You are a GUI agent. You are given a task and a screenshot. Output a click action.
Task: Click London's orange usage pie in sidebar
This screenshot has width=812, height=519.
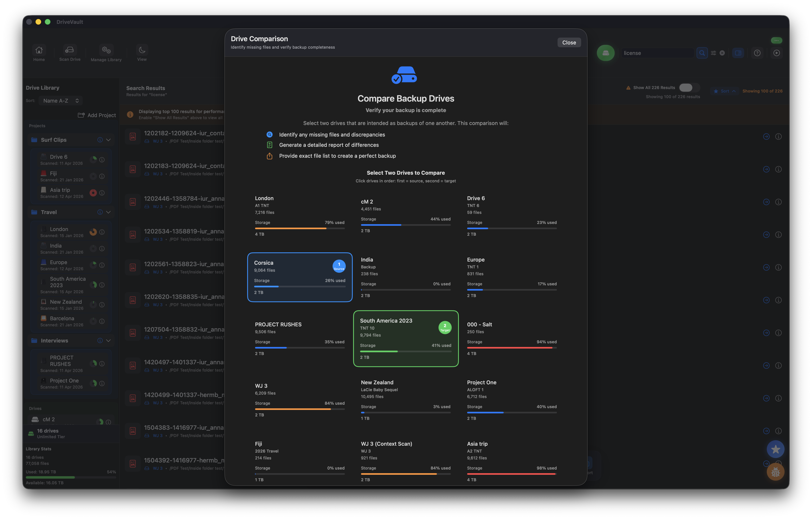tap(93, 232)
